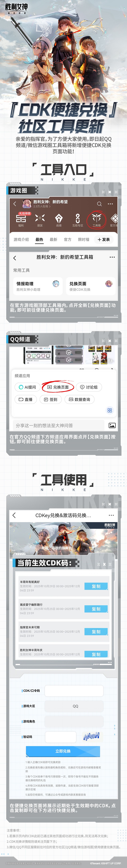Click the search magnifier in game circle header

coord(99,204)
